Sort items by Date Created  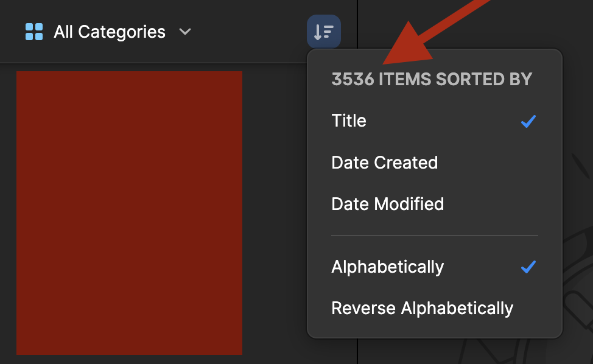pos(384,163)
